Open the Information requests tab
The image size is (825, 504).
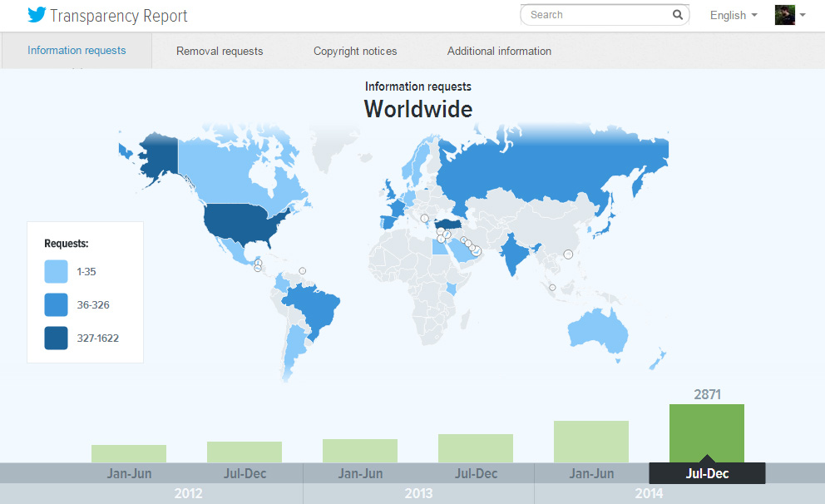77,51
